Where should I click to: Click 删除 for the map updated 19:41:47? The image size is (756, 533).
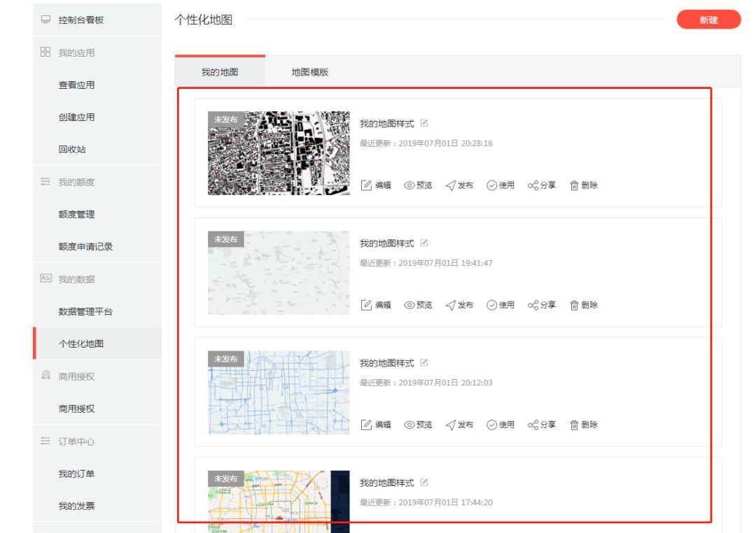click(584, 304)
